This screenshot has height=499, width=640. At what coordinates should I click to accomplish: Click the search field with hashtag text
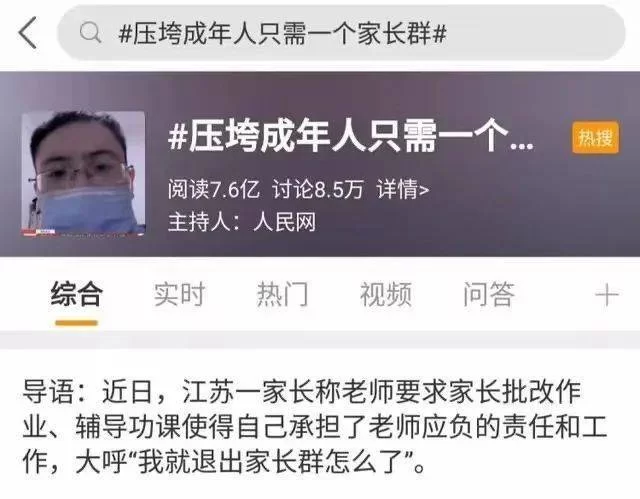(x=341, y=33)
